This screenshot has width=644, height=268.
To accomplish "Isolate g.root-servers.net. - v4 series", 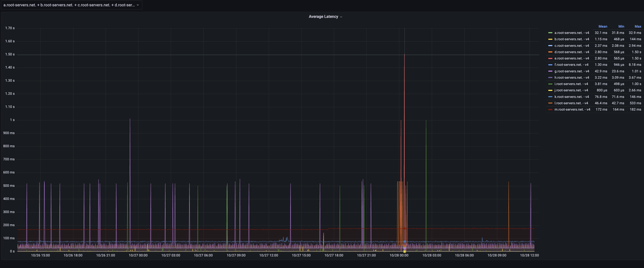I will (x=571, y=71).
